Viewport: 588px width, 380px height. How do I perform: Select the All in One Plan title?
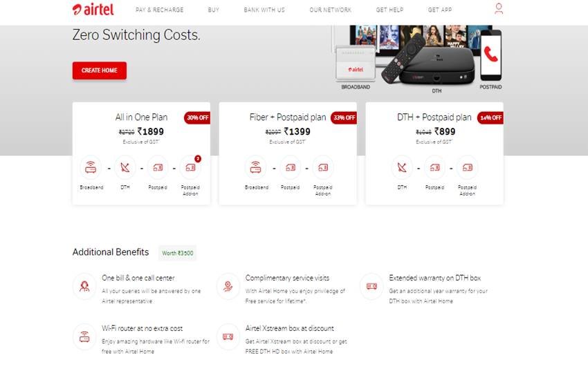(141, 117)
